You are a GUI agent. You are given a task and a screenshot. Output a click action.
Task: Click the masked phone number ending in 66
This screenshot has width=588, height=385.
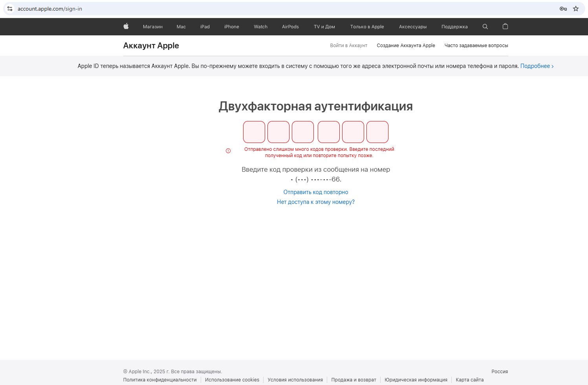point(316,180)
